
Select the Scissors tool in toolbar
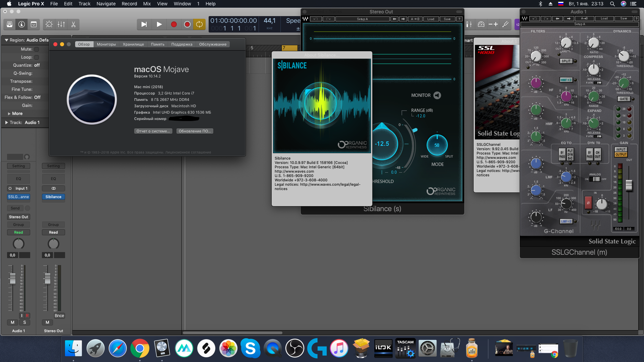73,24
